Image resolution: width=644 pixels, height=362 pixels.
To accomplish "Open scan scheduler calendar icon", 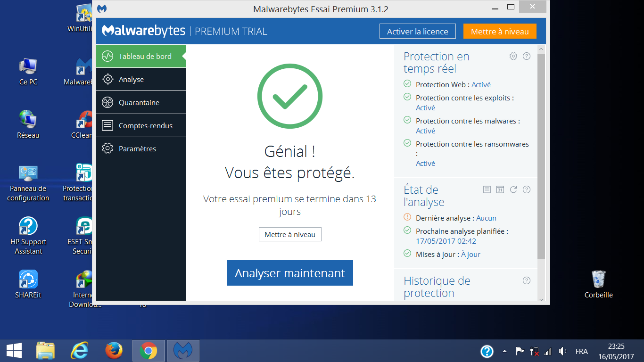I will click(x=500, y=189).
